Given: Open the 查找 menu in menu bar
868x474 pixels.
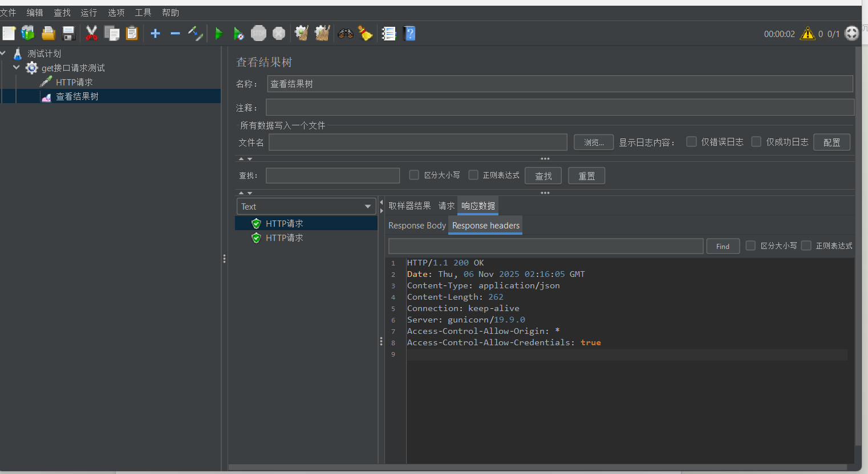Looking at the screenshot, I should pos(62,13).
